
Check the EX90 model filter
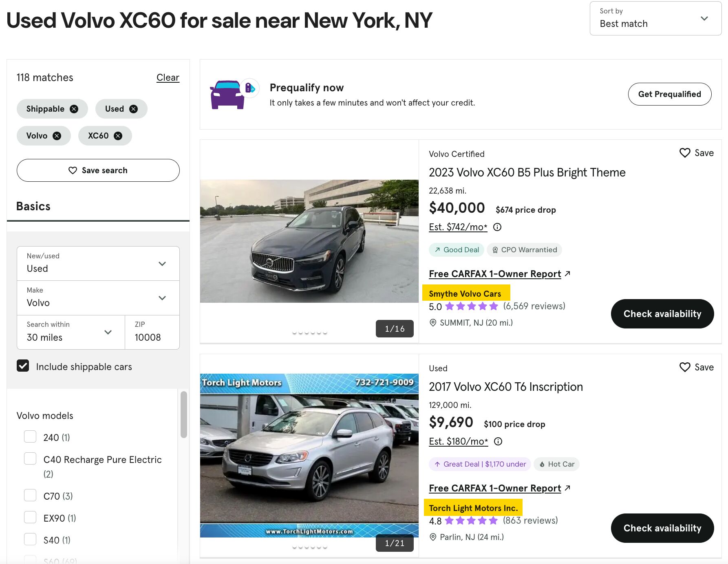30,517
